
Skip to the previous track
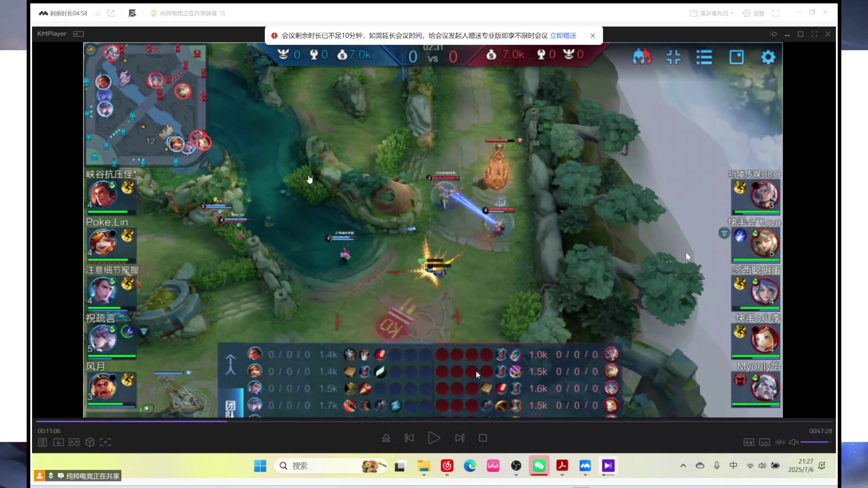point(409,438)
